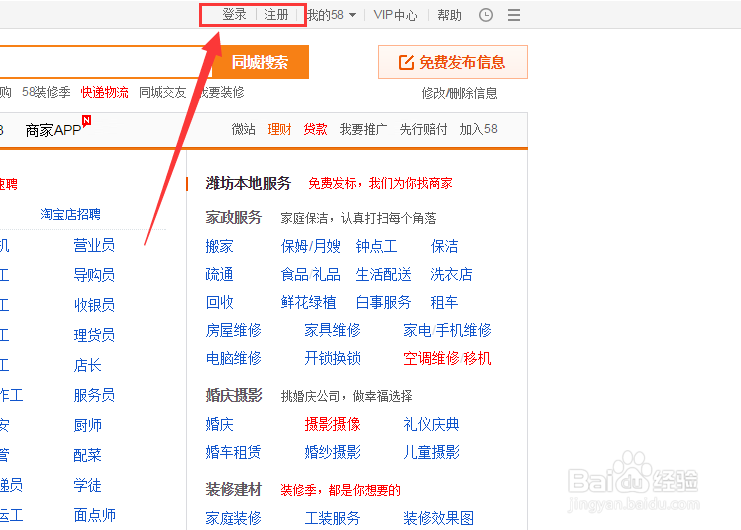Image resolution: width=741 pixels, height=530 pixels.
Task: Open the 开锁换锁 link
Action: 332,358
